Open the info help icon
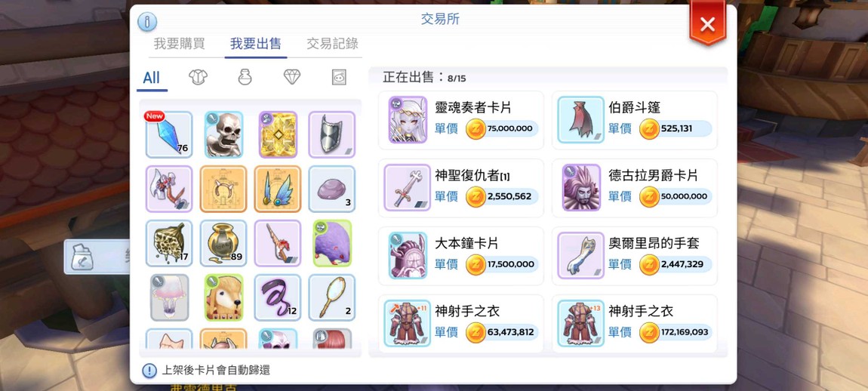 (147, 22)
